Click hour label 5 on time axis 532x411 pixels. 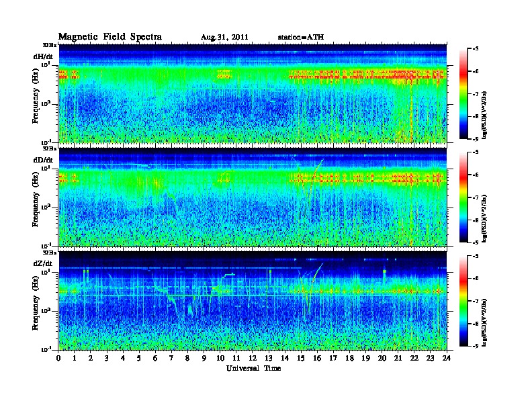coord(139,358)
